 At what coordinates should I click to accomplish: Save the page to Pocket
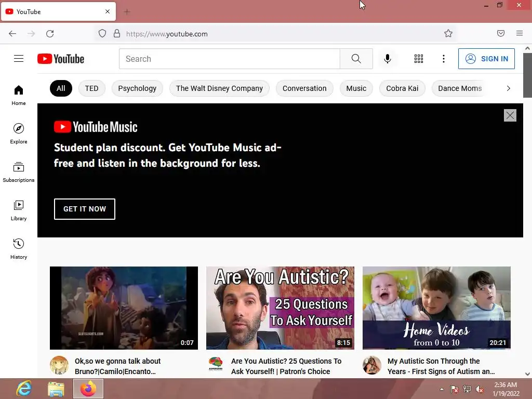point(501,33)
